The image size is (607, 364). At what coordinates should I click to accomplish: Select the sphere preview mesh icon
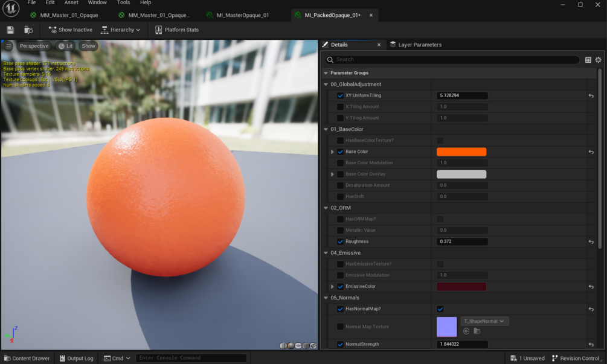(291, 345)
